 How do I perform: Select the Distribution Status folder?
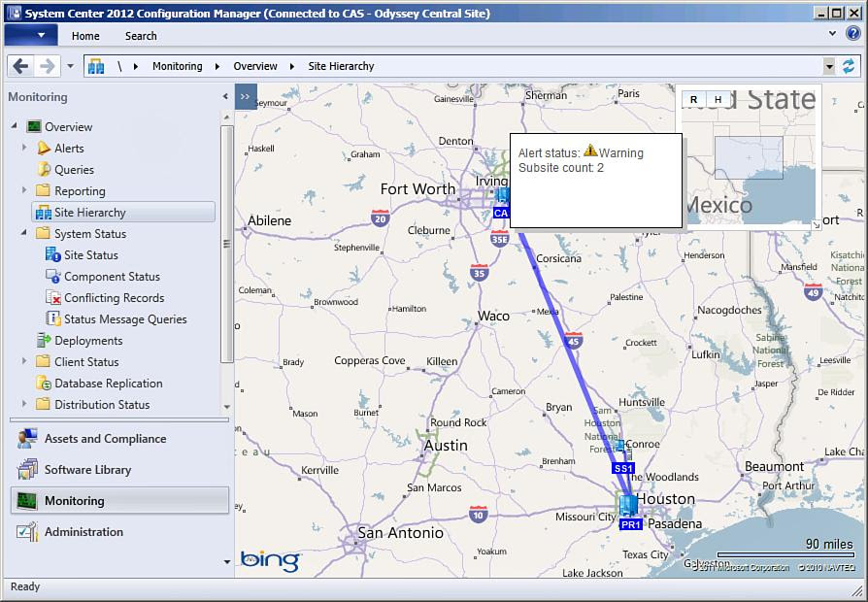click(102, 405)
